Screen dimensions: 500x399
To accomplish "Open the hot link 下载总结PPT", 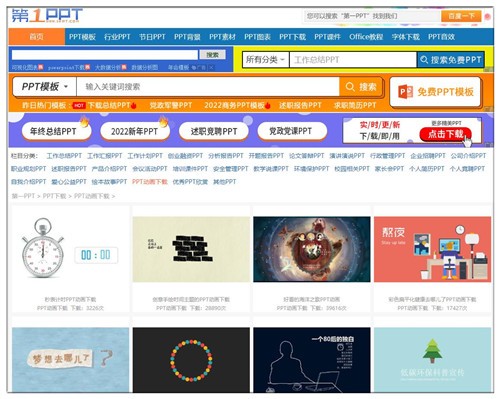I will click(109, 105).
